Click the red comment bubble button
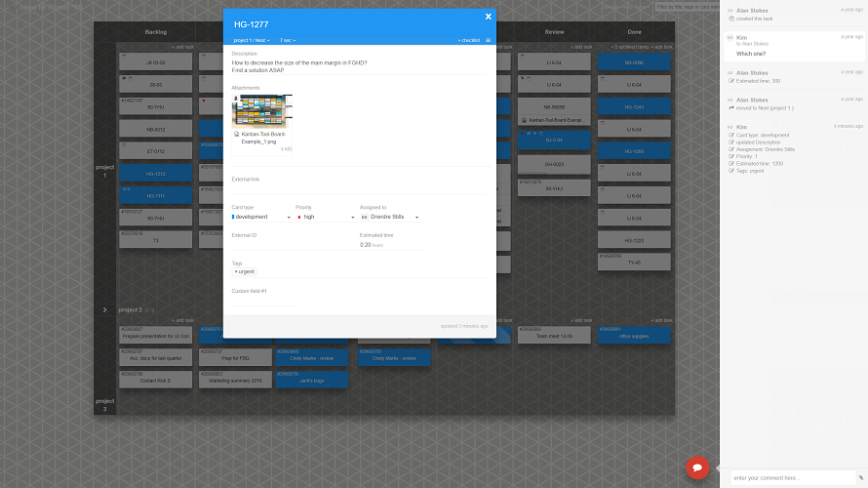868x488 pixels. click(x=696, y=468)
